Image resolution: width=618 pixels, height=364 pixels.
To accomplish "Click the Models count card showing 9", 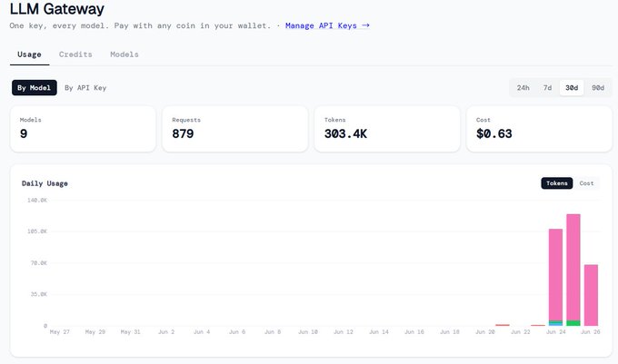I will [83, 129].
